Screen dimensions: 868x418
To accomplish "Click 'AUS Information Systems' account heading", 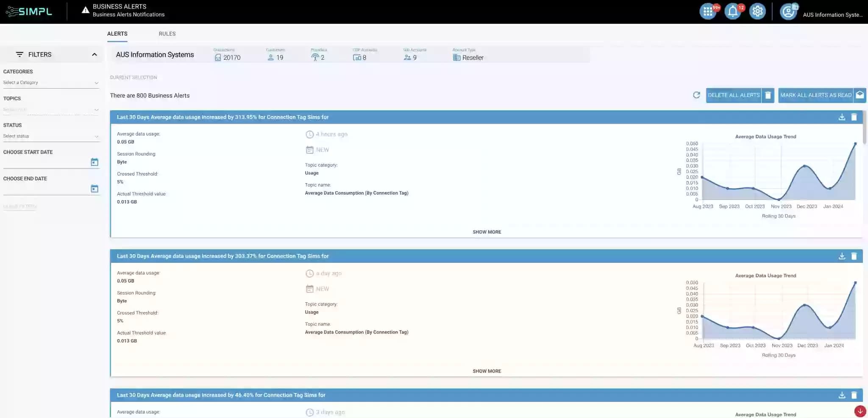I will point(155,55).
